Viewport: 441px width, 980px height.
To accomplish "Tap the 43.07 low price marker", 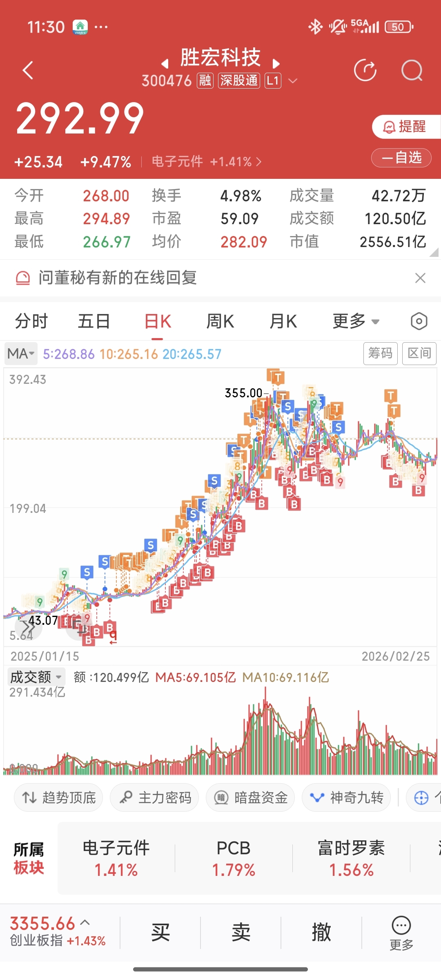I will [x=43, y=620].
